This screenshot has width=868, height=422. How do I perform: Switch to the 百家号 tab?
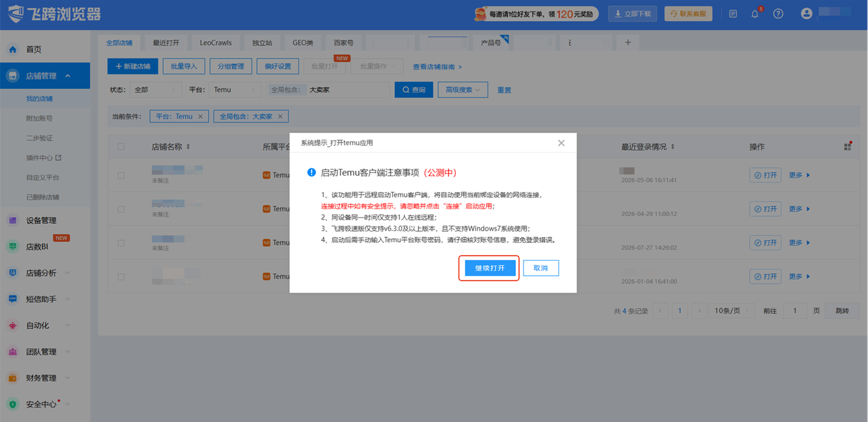[x=343, y=42]
